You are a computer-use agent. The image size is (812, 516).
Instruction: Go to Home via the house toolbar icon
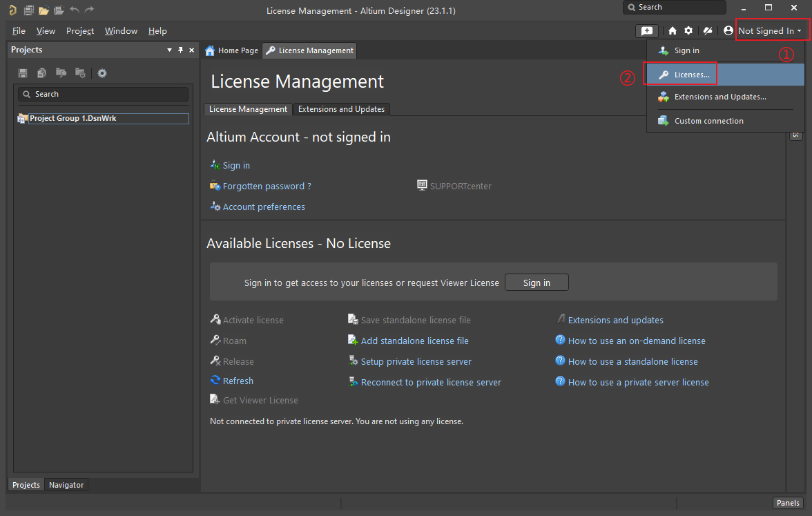pyautogui.click(x=673, y=31)
